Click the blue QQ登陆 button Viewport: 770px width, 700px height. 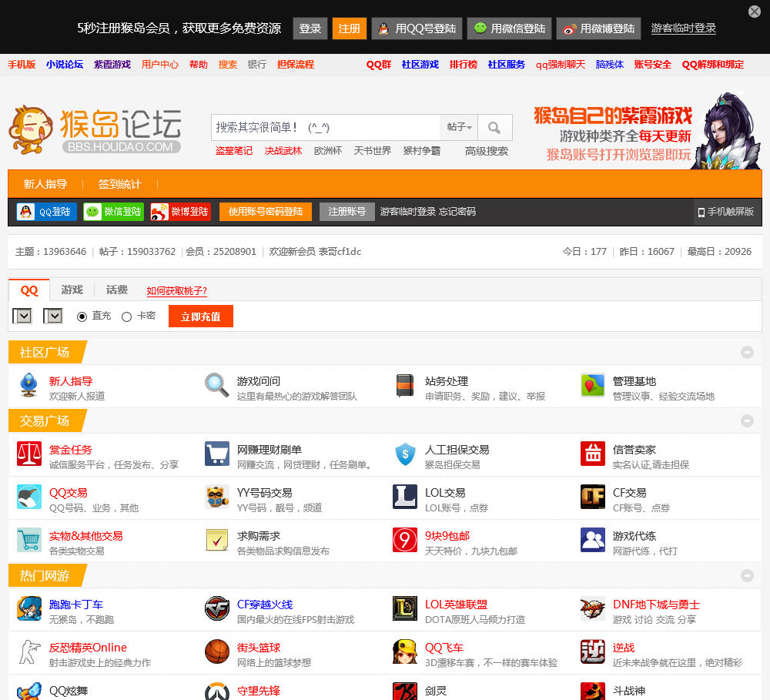(x=47, y=212)
